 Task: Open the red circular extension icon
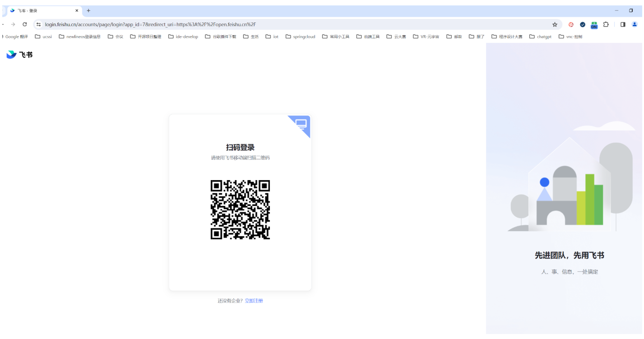click(571, 24)
